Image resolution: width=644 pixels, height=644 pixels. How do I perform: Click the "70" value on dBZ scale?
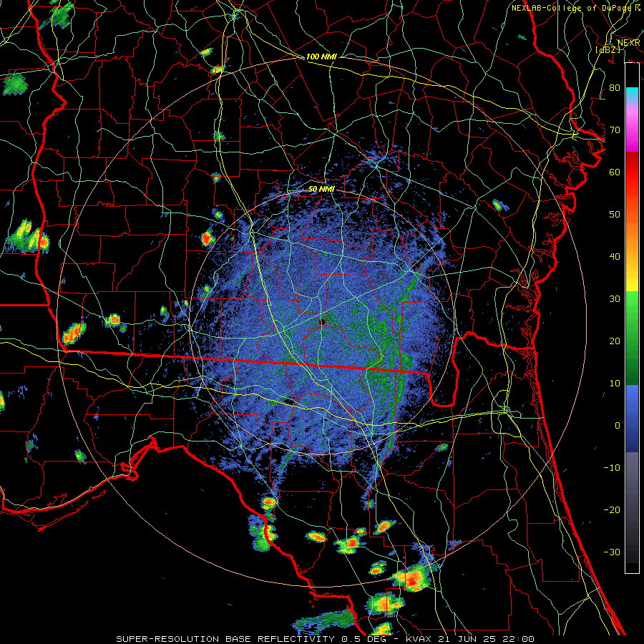[x=615, y=130]
